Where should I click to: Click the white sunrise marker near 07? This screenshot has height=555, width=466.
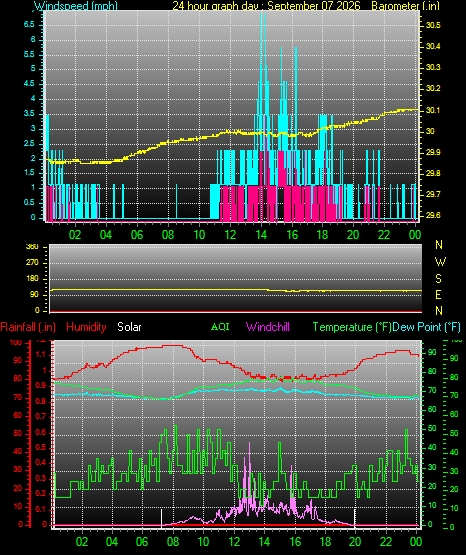click(162, 518)
